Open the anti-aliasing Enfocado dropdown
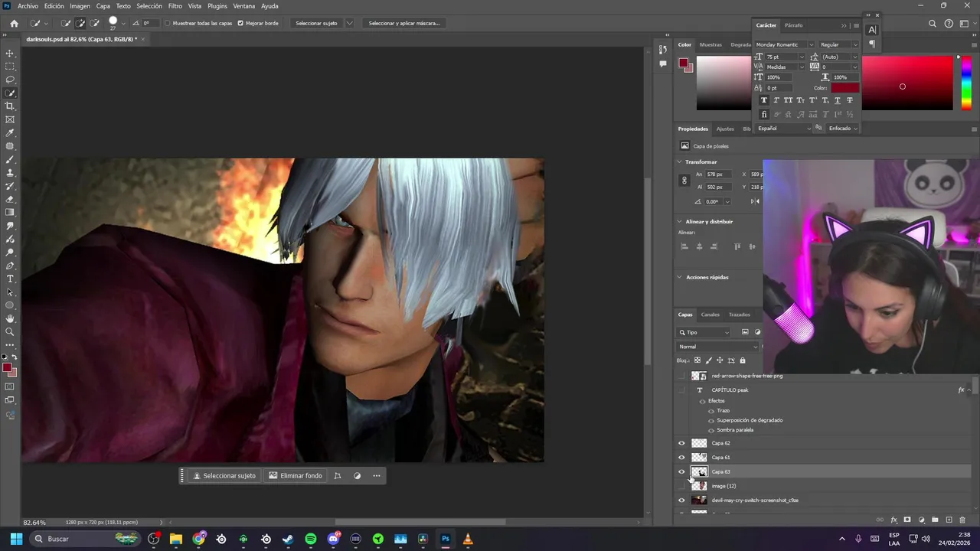Screen dimensions: 980x551 click(843, 129)
